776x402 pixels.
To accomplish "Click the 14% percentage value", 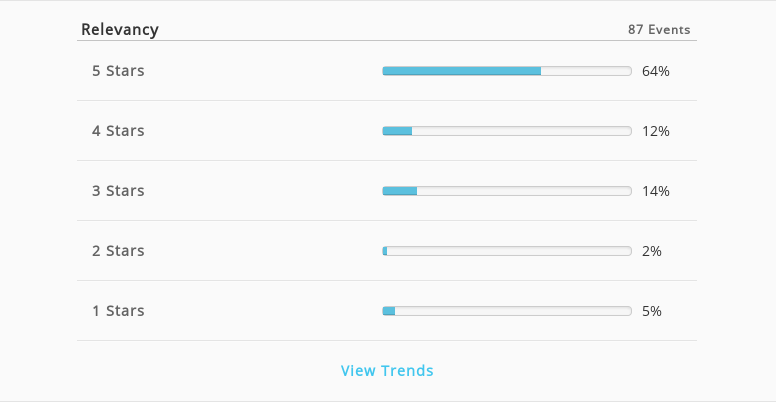I will (x=656, y=191).
